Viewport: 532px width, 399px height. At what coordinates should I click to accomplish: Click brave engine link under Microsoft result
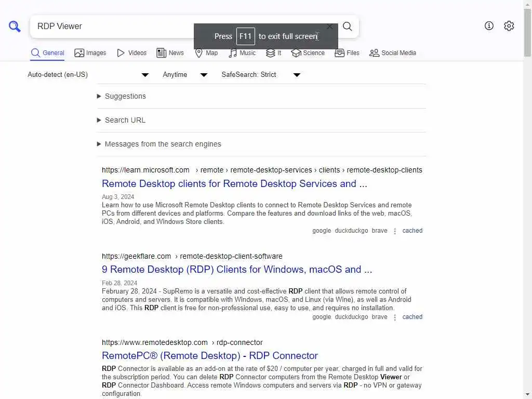[x=379, y=231]
